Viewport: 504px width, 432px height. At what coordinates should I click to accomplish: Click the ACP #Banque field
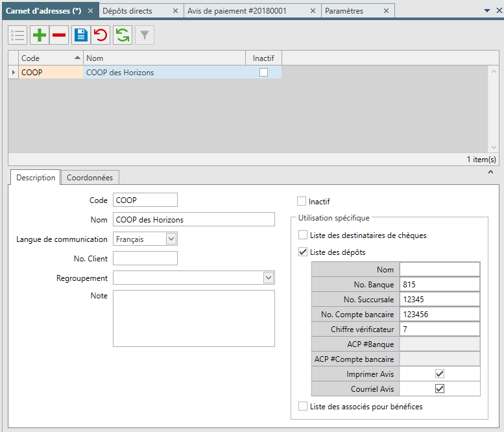440,344
